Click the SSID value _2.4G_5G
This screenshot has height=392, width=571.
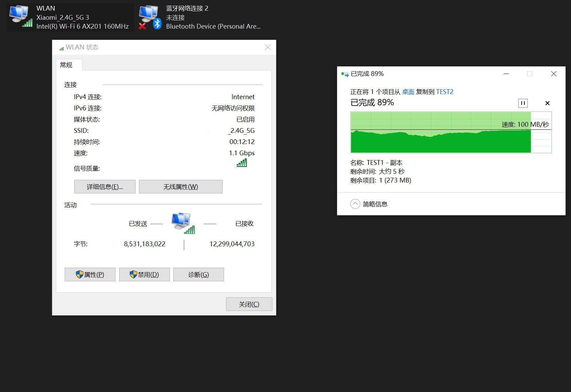coord(241,130)
